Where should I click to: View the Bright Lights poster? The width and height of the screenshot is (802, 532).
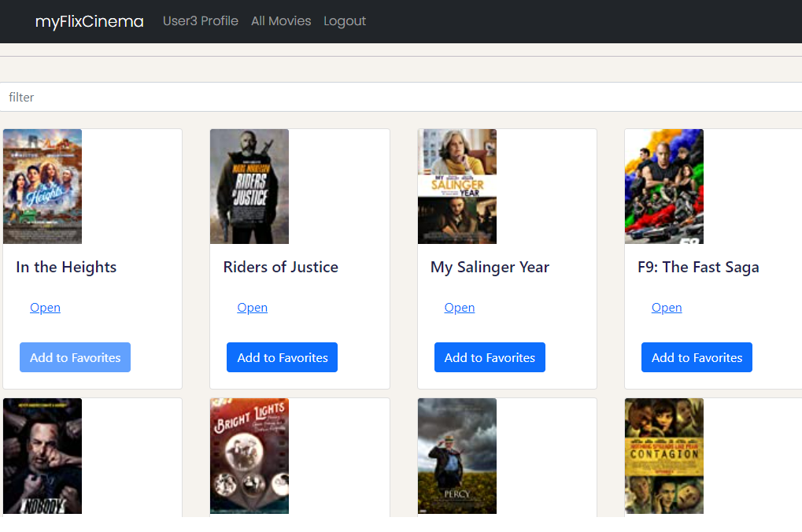click(249, 456)
